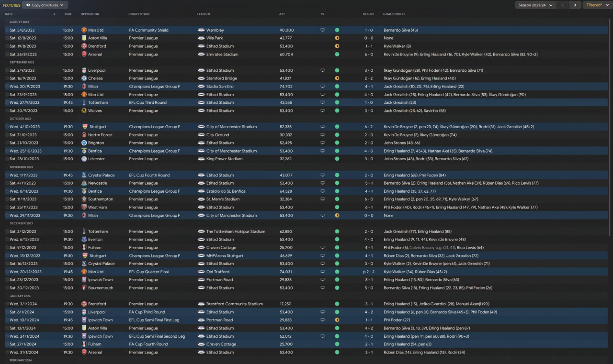Open the EFL Cup Quarter Final competition link
613x364 pixels.
[x=149, y=272]
